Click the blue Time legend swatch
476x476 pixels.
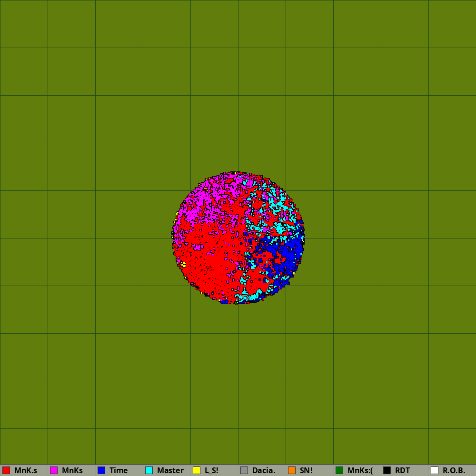click(101, 470)
